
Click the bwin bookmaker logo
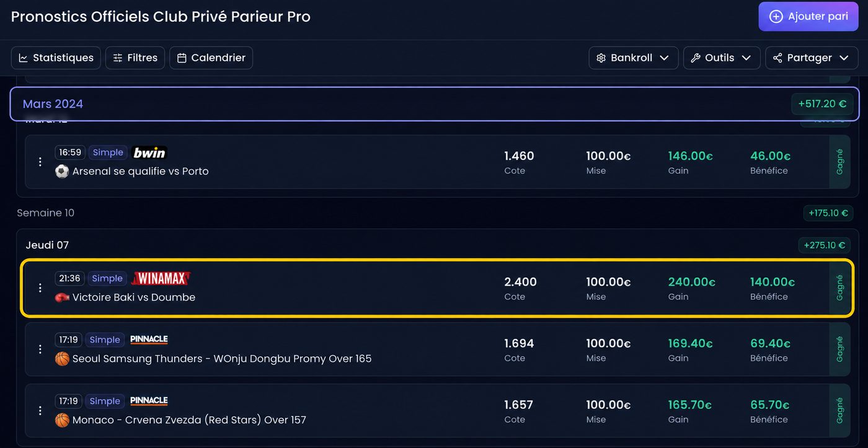point(149,152)
